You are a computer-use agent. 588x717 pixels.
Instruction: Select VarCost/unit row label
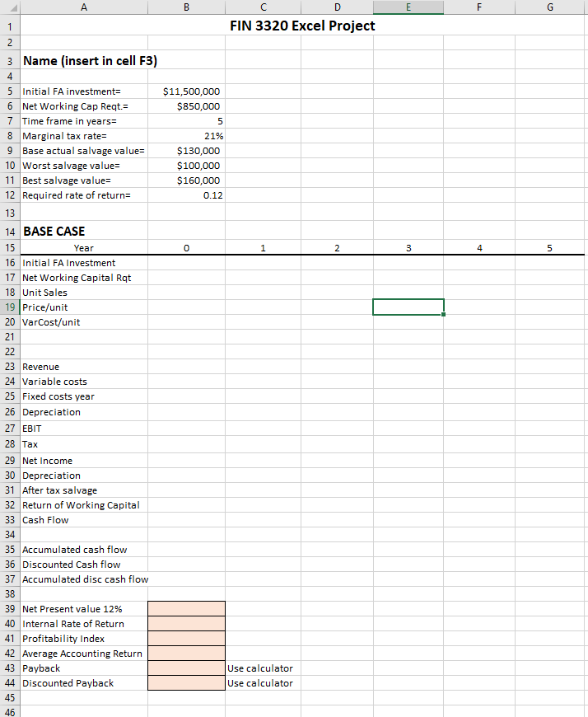pos(51,322)
